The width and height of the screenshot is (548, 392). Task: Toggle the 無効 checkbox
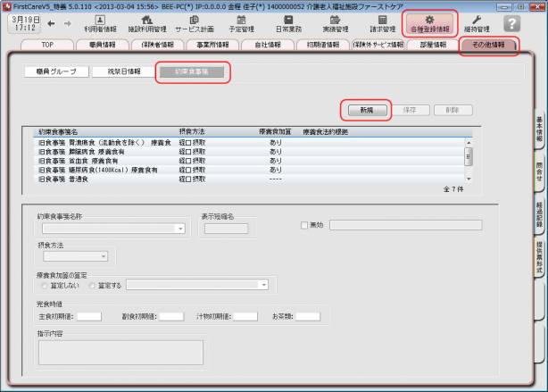click(304, 225)
